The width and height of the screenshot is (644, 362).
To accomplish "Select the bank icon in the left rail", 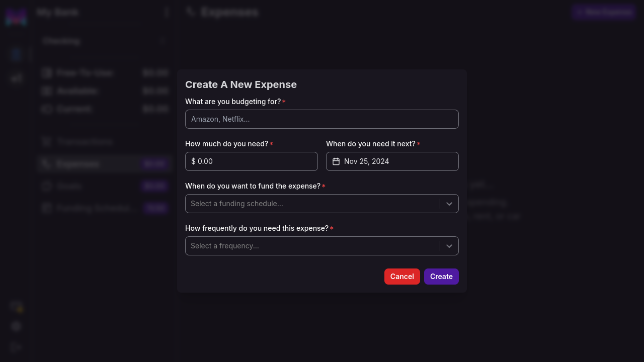I will pos(16,54).
